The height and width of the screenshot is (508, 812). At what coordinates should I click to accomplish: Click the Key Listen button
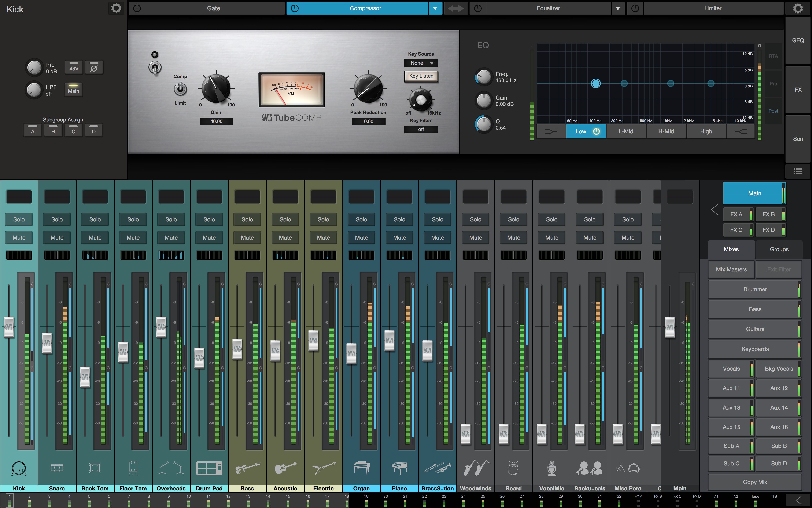tap(421, 76)
